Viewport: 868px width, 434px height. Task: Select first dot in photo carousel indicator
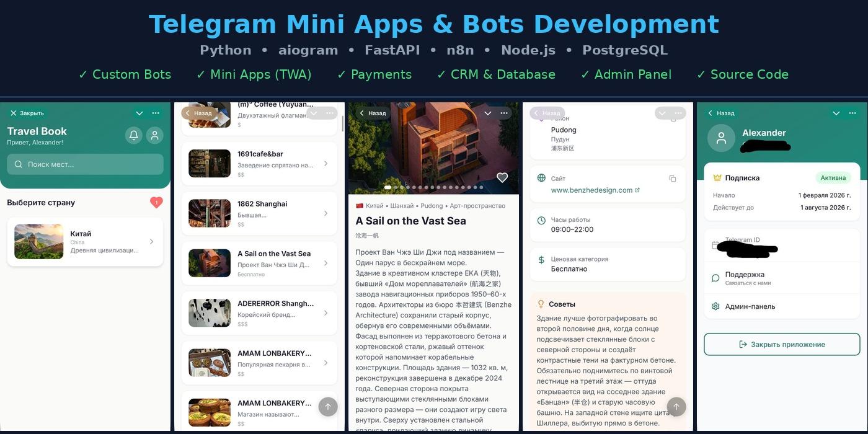coord(388,187)
